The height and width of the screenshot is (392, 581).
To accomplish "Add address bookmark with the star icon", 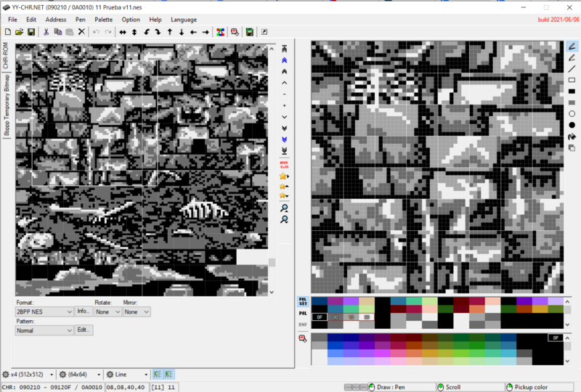I will [284, 176].
